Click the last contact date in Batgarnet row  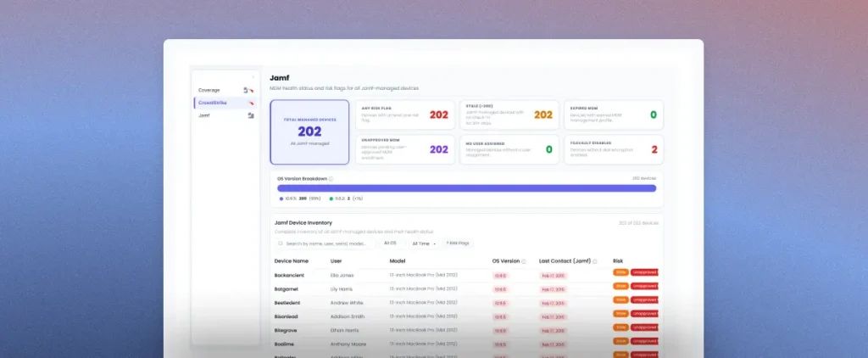[x=553, y=289]
